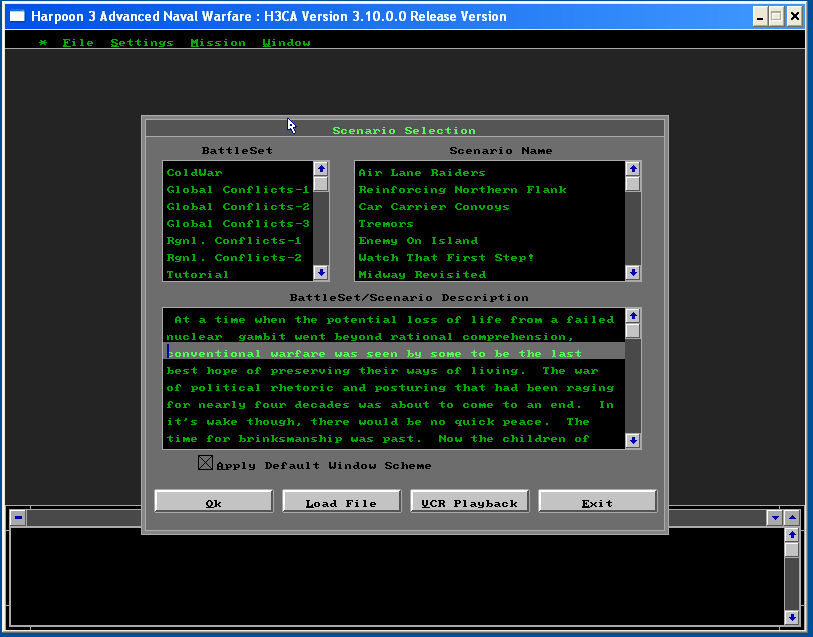Confirm selection with Ok button
The image size is (813, 637).
[214, 501]
